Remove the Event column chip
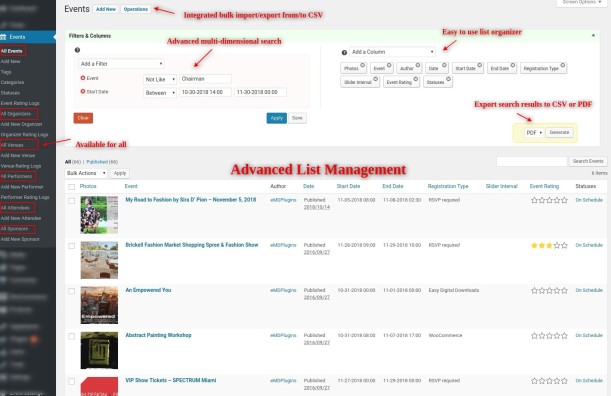Image resolution: width=611 pixels, height=396 pixels. point(389,65)
